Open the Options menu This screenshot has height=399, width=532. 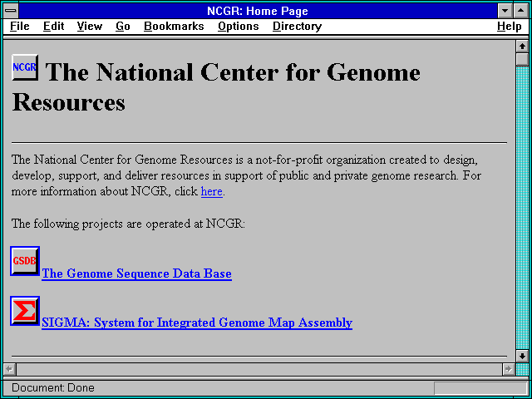pyautogui.click(x=239, y=26)
